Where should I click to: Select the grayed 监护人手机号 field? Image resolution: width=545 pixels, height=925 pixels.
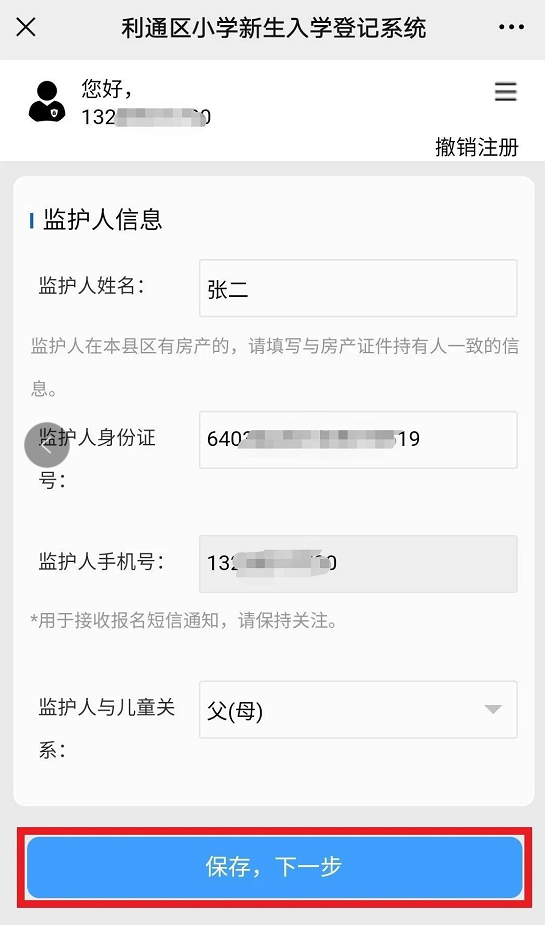coord(358,564)
